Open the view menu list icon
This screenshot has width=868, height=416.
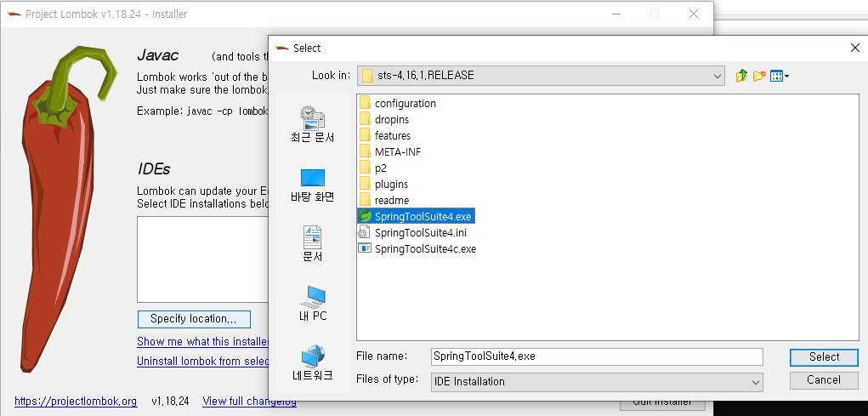[780, 76]
